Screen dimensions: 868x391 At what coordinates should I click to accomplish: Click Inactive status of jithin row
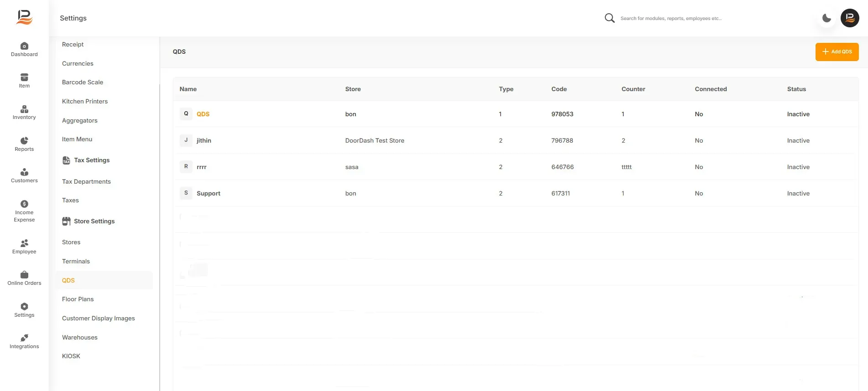click(x=798, y=141)
